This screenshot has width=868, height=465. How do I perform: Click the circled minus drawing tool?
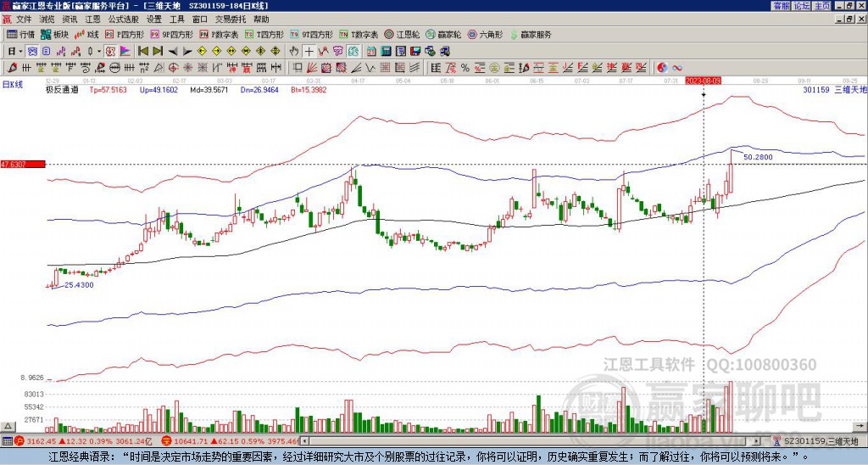(x=114, y=68)
